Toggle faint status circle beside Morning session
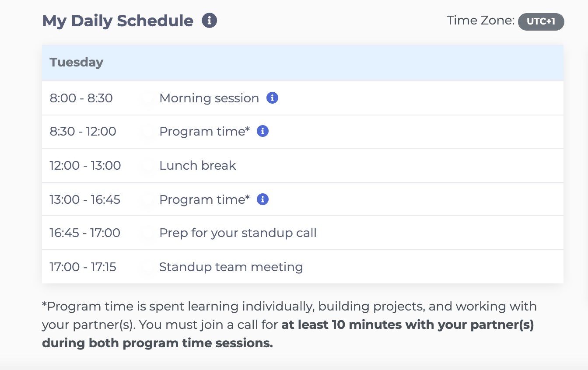The width and height of the screenshot is (588, 370). 147,98
